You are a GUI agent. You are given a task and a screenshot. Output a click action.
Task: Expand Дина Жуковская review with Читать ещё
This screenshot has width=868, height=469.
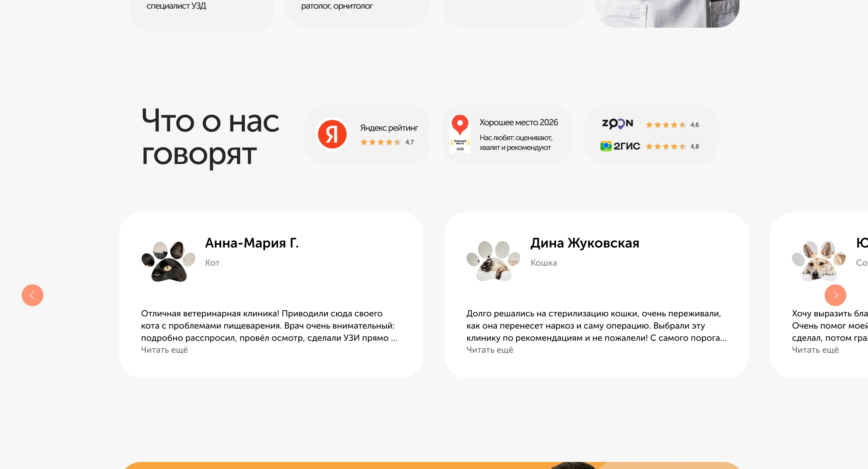[x=490, y=350]
